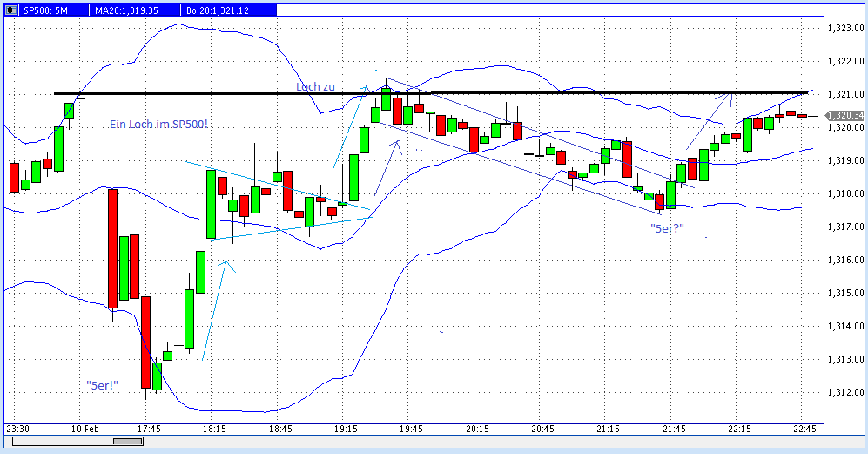Click the 21:15 time axis label
This screenshot has width=868, height=454.
[x=608, y=429]
